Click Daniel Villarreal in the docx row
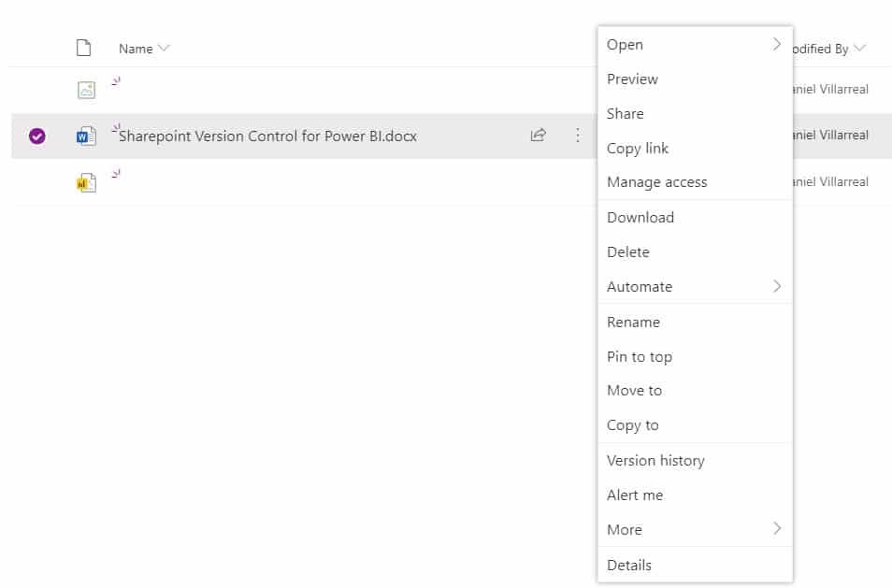The image size is (892, 588). tap(831, 136)
